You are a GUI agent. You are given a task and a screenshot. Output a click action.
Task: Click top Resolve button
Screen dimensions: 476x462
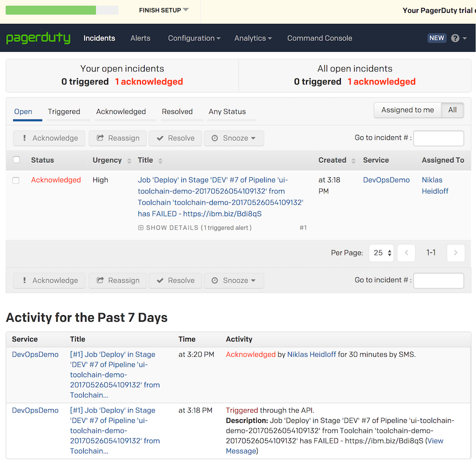[175, 138]
